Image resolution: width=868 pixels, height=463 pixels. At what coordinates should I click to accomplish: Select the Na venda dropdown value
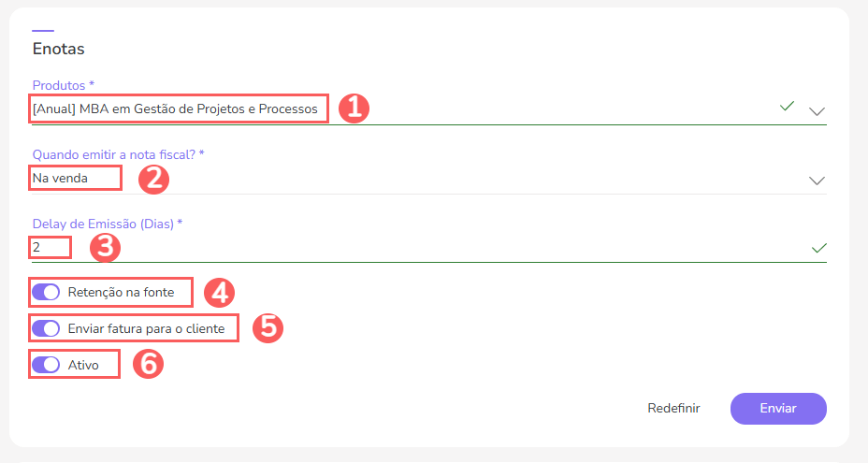pyautogui.click(x=60, y=178)
